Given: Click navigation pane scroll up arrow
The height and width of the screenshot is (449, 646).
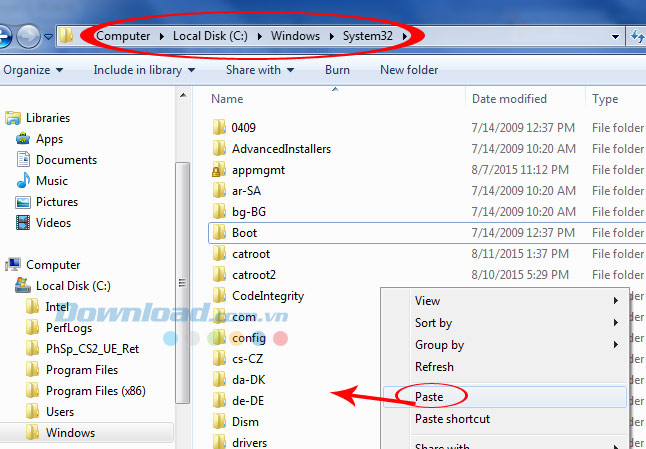Looking at the screenshot, I should click(x=183, y=96).
